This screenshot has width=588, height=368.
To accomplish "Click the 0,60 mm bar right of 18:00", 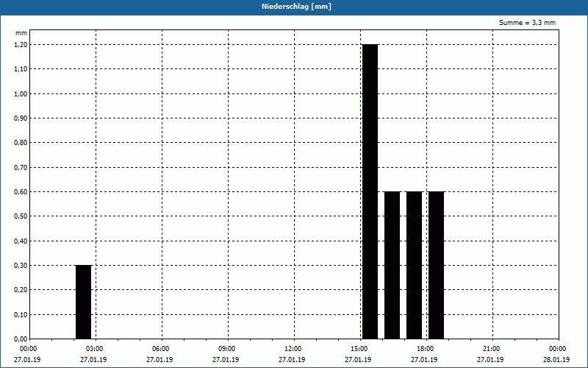I will (436, 265).
